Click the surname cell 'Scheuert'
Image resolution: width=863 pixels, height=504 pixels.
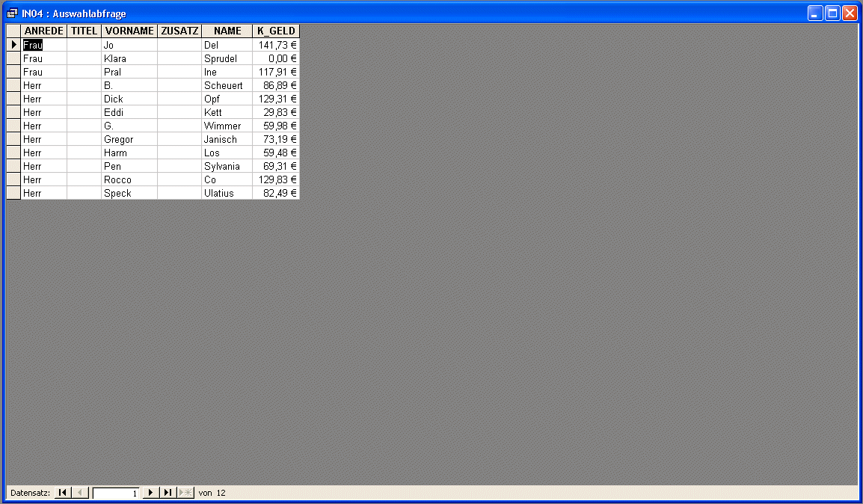227,85
